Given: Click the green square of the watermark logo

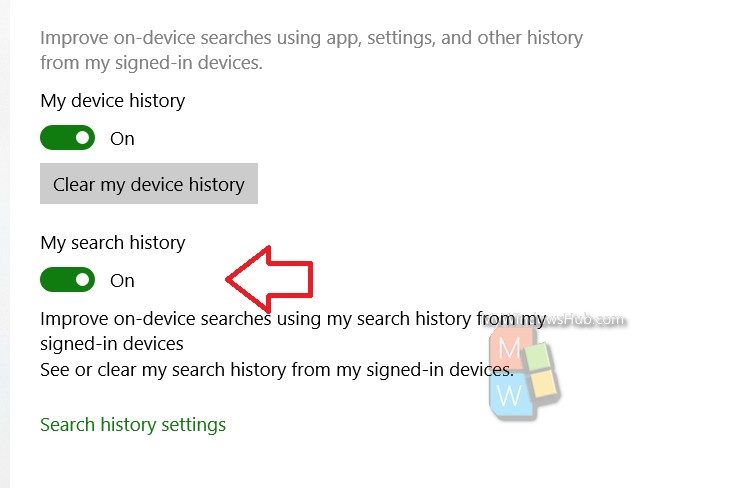Looking at the screenshot, I should coord(539,358).
